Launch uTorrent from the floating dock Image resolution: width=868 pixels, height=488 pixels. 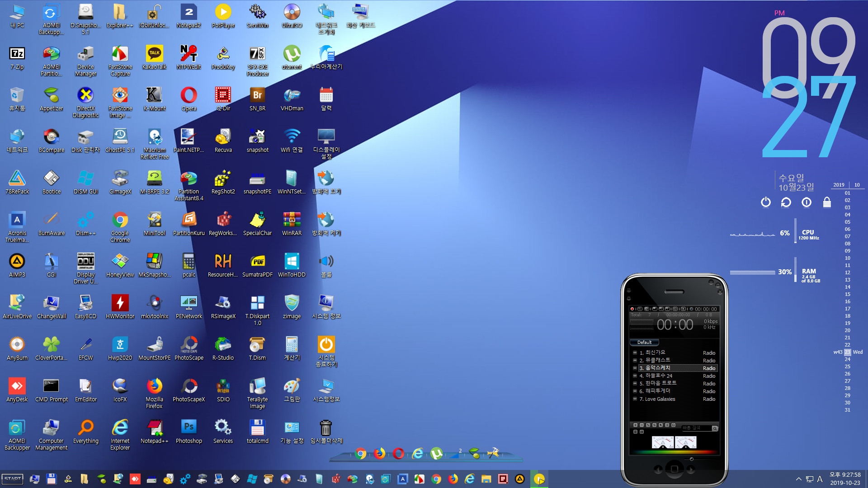(x=436, y=453)
